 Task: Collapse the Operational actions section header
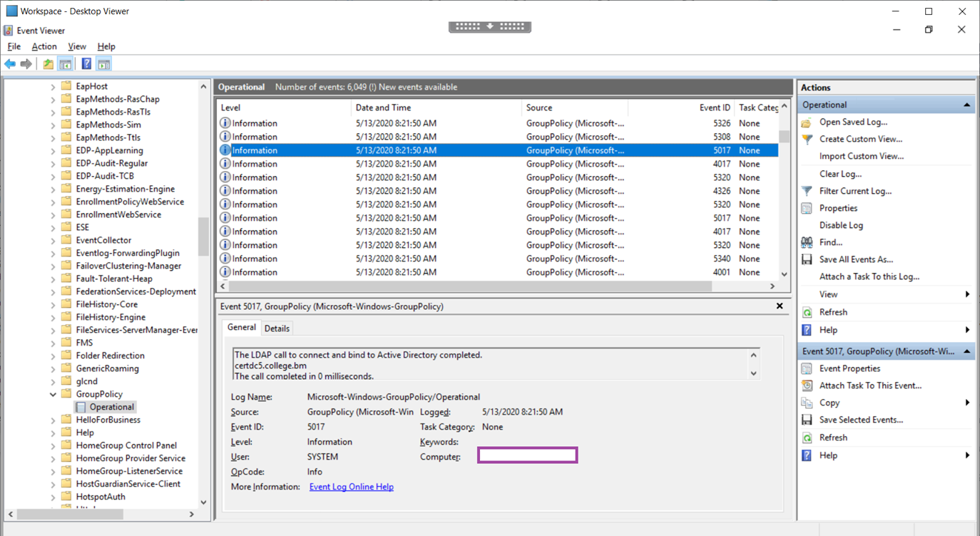point(966,105)
